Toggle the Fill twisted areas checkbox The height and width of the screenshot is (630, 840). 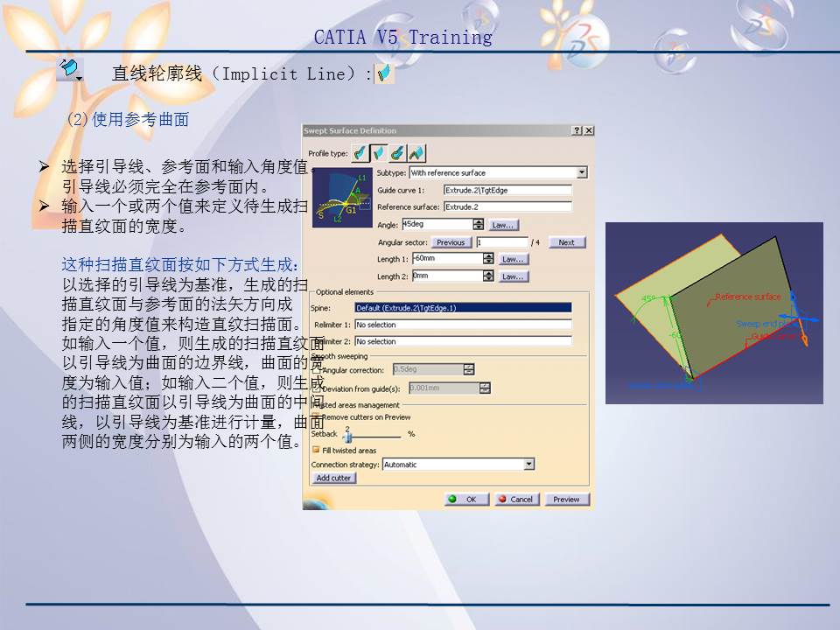[316, 449]
